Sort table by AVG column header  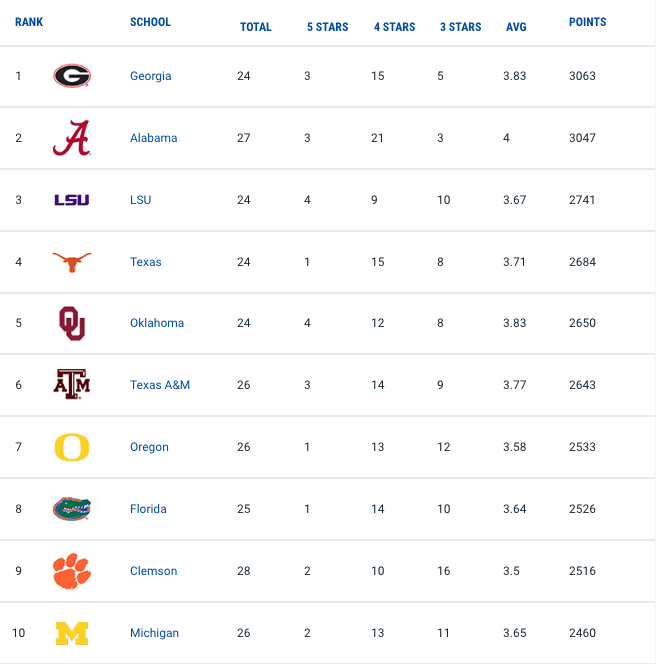click(516, 27)
